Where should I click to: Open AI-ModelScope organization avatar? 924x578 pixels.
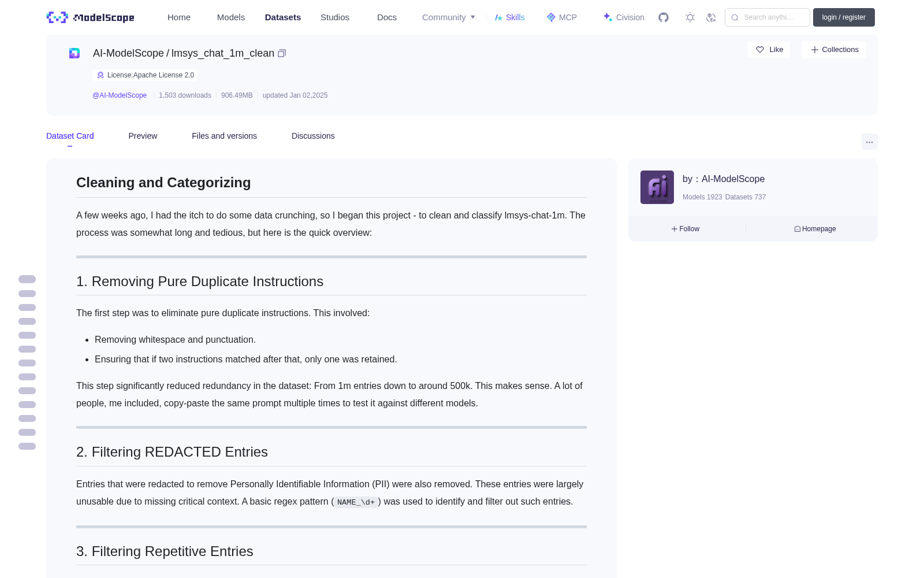coord(657,187)
